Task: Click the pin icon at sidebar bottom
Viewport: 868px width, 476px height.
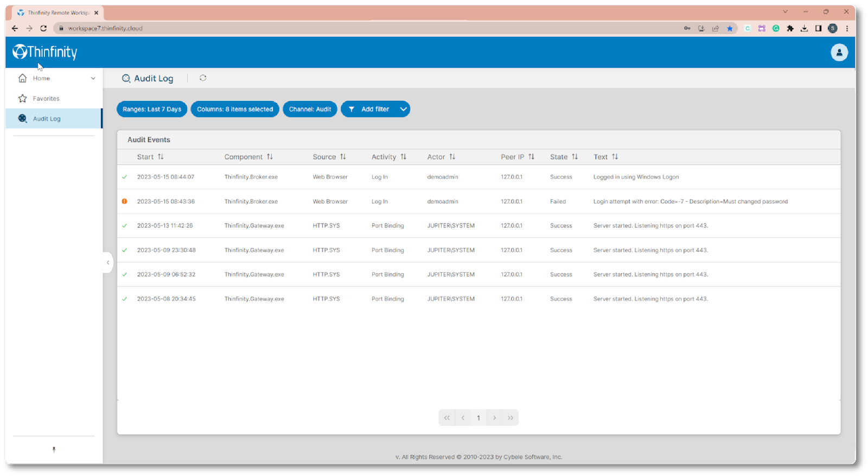Action: pos(54,449)
